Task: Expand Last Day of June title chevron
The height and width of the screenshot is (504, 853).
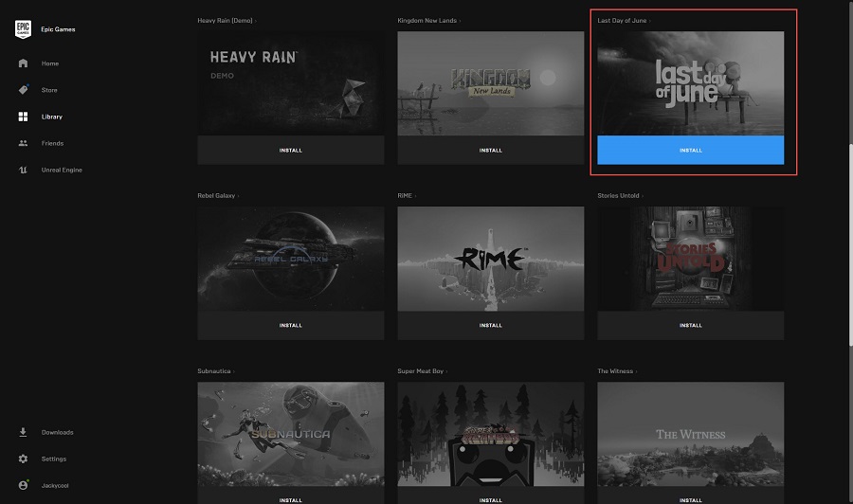Action: pyautogui.click(x=649, y=21)
